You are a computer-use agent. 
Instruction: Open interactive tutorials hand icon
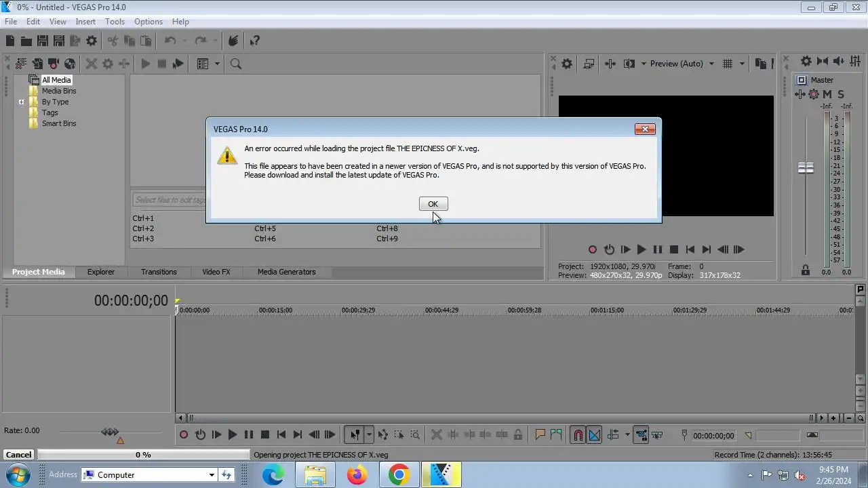point(233,41)
